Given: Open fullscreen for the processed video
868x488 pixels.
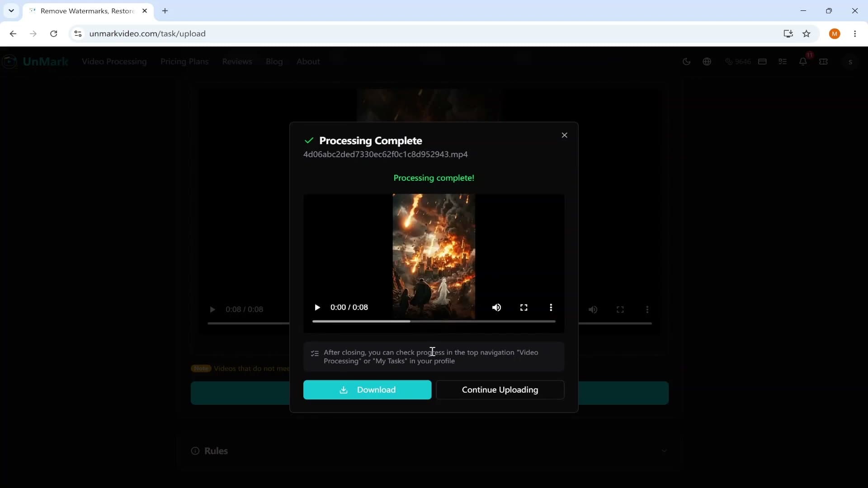Looking at the screenshot, I should tap(524, 308).
